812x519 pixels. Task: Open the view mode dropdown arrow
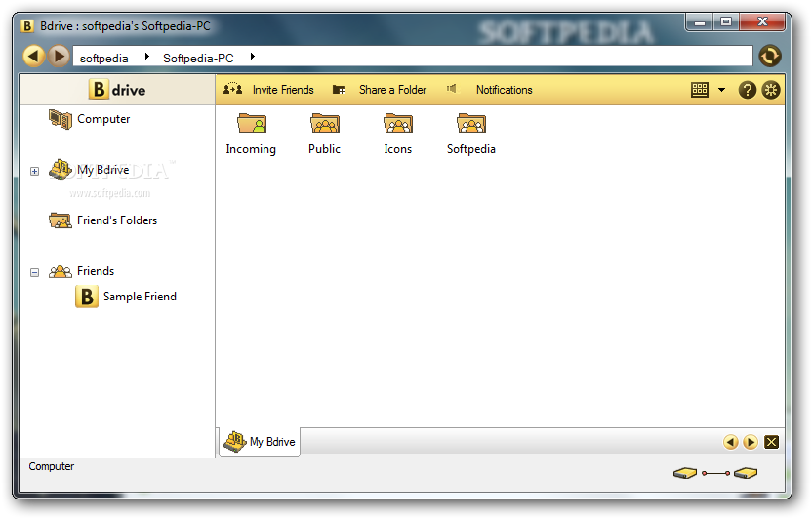pyautogui.click(x=721, y=90)
